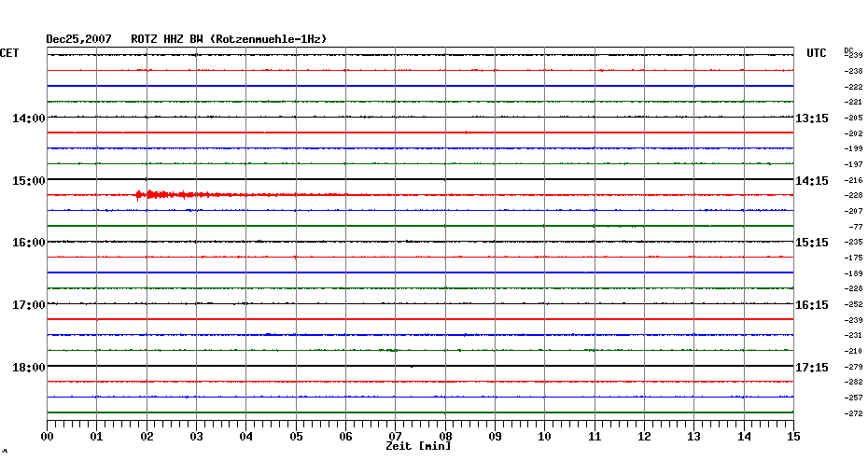868x461 pixels.
Task: Select the DC offset value -235
Action: [x=854, y=242]
